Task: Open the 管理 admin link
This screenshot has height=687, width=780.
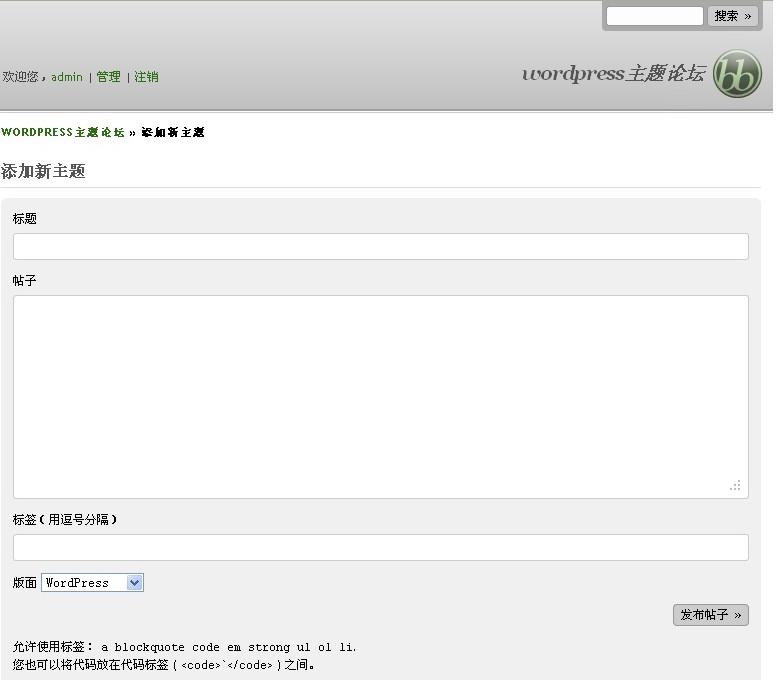Action: (x=108, y=77)
